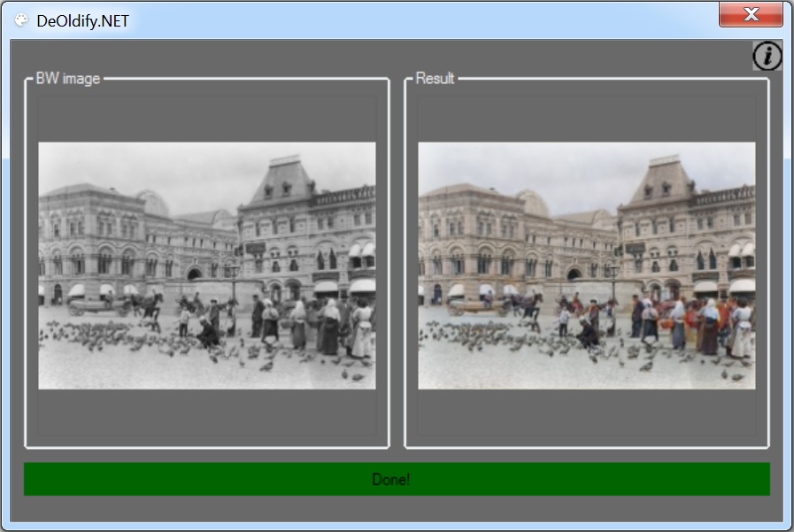The image size is (794, 532).
Task: Click the green Done! progress bar
Action: (397, 478)
